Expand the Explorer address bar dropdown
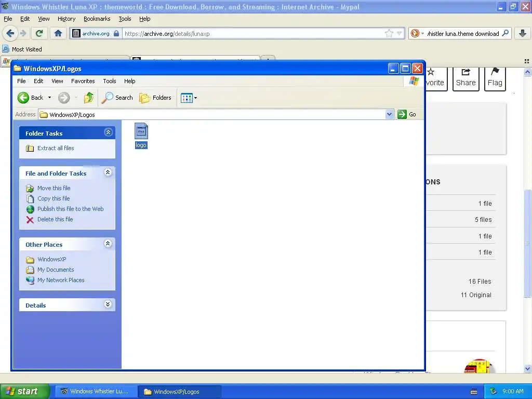This screenshot has height=399, width=532. tap(389, 114)
